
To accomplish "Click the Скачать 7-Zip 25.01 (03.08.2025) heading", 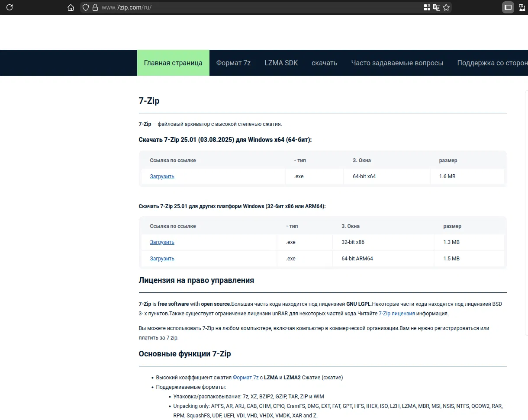I will coord(225,140).
